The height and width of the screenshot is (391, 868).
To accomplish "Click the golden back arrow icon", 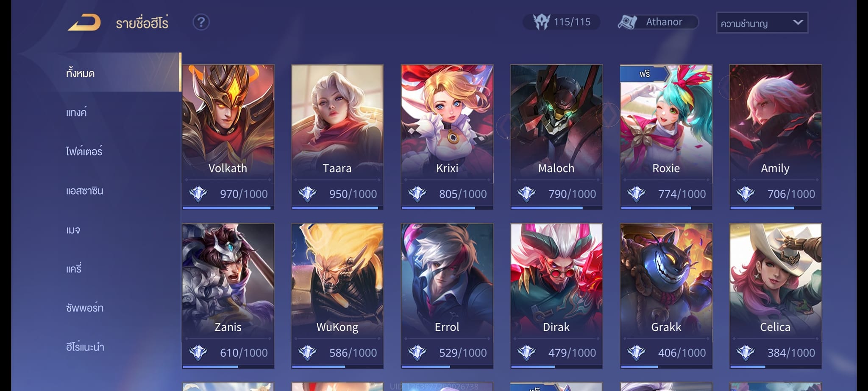I will [x=84, y=22].
